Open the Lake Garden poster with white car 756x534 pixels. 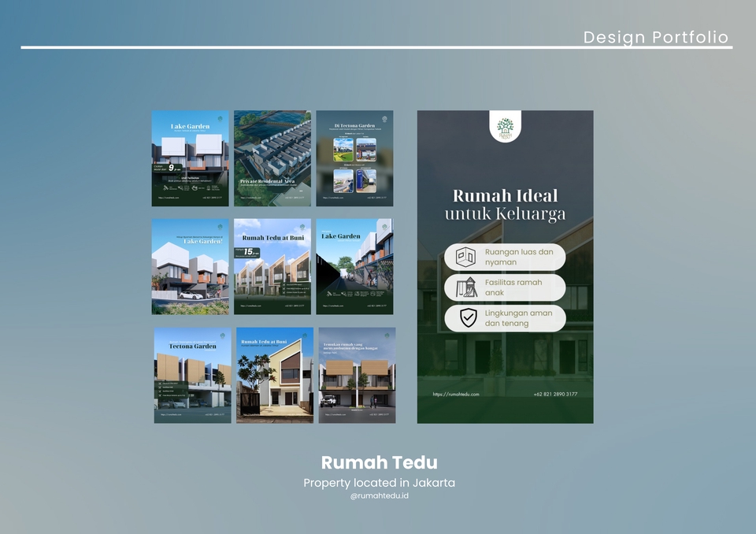[191, 267]
